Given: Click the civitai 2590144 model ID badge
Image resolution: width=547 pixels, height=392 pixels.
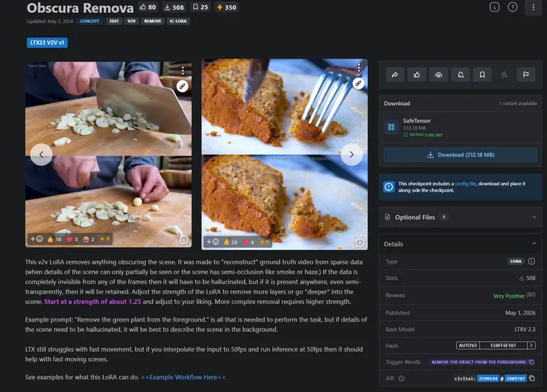Looking at the screenshot, I should (x=488, y=378).
